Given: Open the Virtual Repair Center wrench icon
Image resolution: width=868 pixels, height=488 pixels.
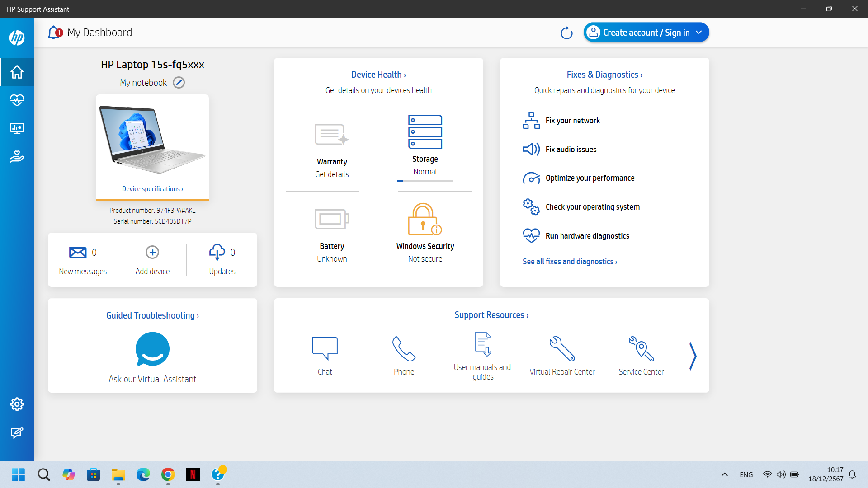Looking at the screenshot, I should tap(562, 348).
